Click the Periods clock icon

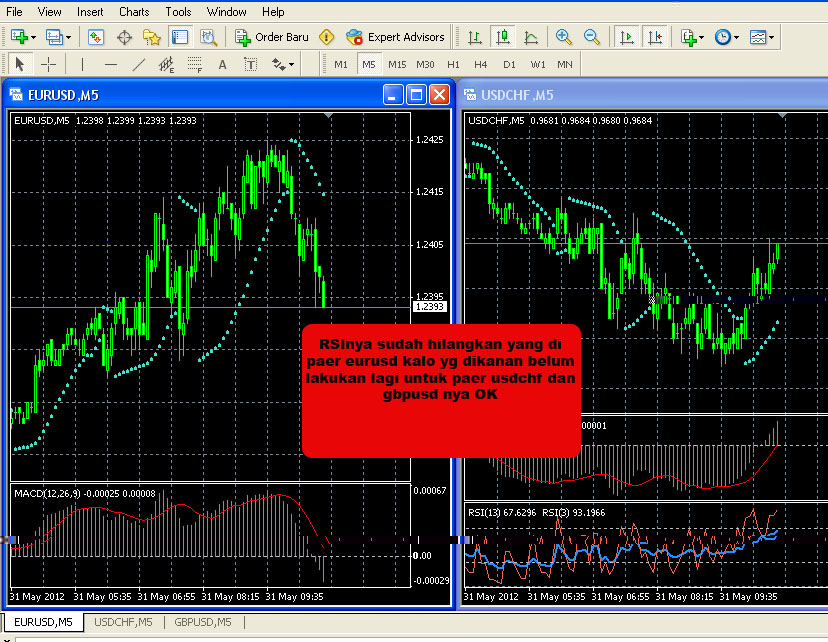(722, 37)
